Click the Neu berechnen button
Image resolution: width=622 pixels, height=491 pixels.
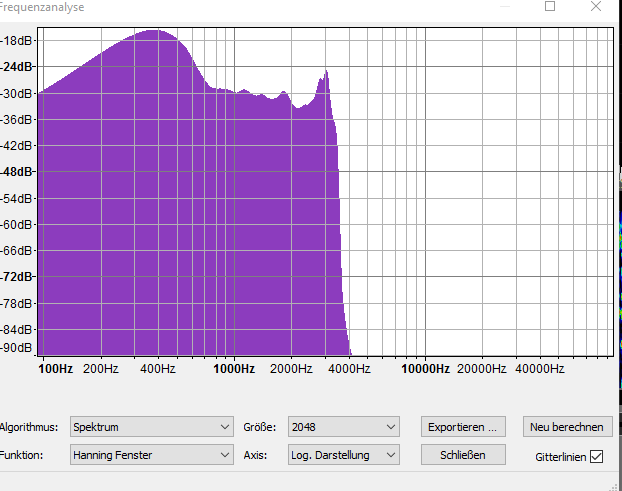click(x=567, y=427)
